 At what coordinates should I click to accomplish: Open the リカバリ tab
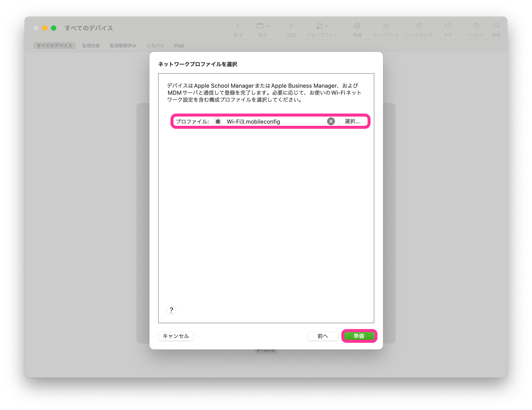[x=155, y=46]
